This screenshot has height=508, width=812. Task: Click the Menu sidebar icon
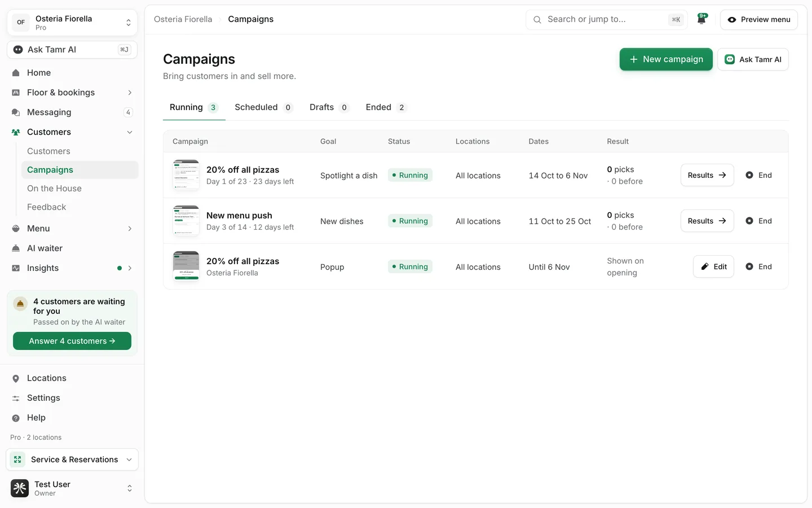coord(16,229)
